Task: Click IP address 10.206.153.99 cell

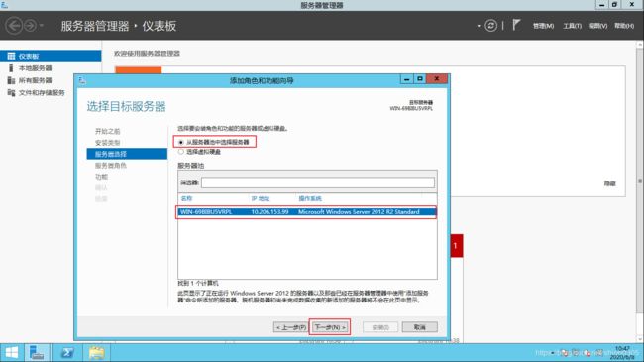Action: [x=269, y=212]
